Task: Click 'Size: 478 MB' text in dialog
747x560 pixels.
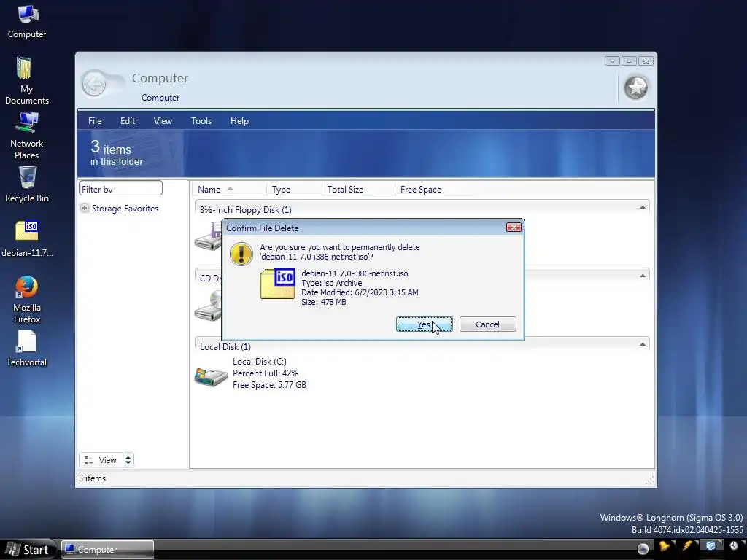Action: click(324, 302)
